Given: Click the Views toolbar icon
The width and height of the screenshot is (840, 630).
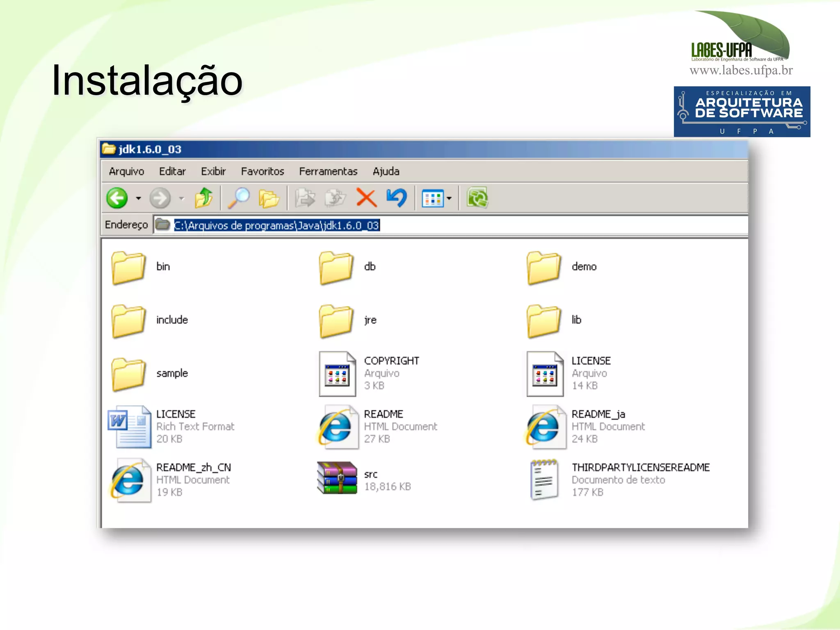Looking at the screenshot, I should click(433, 199).
